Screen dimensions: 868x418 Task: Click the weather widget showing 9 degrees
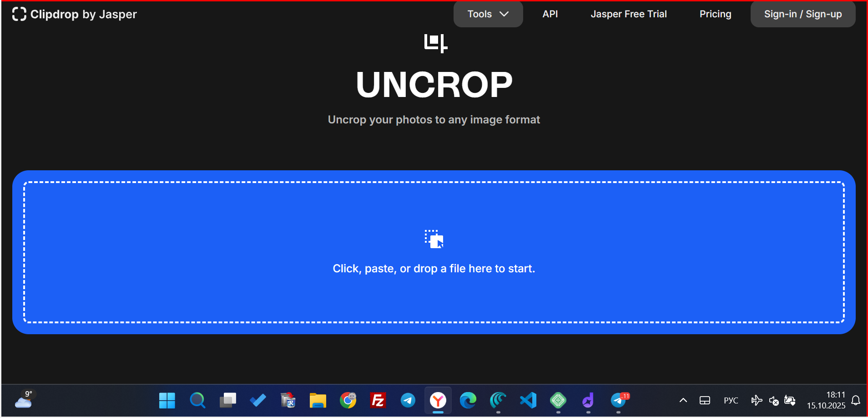pos(24,400)
